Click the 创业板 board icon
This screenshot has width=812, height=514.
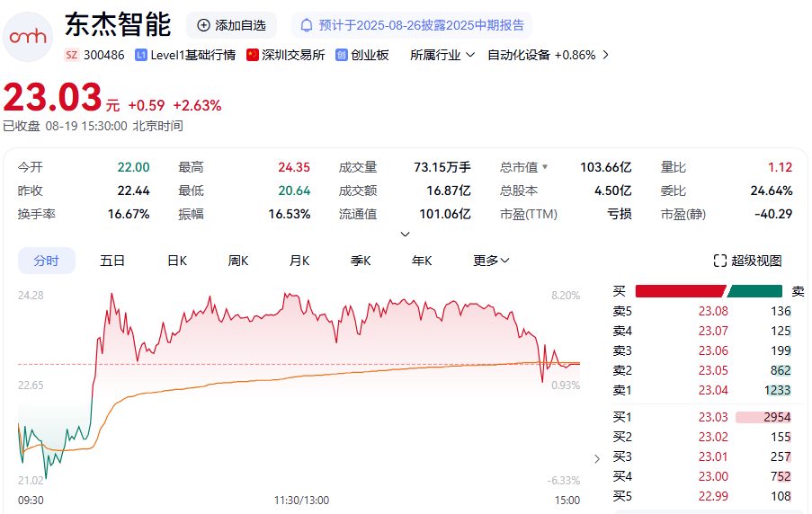pyautogui.click(x=342, y=55)
